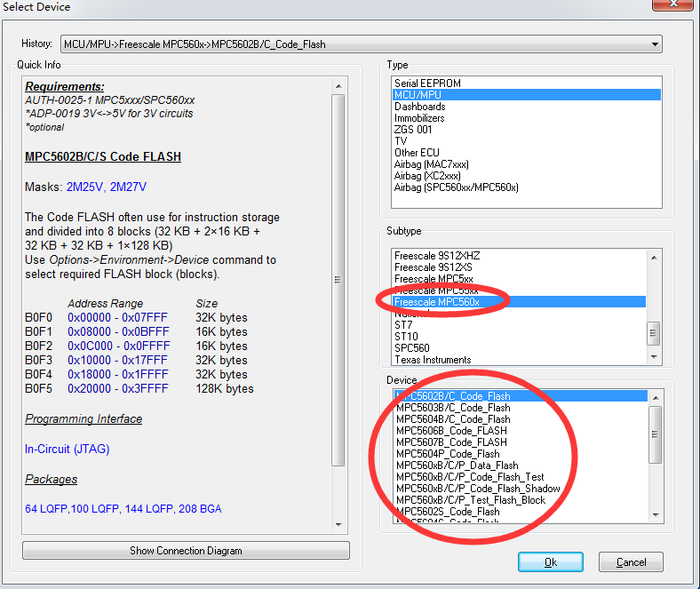700x589 pixels.
Task: Select SPC560 subtype
Action: pos(412,348)
